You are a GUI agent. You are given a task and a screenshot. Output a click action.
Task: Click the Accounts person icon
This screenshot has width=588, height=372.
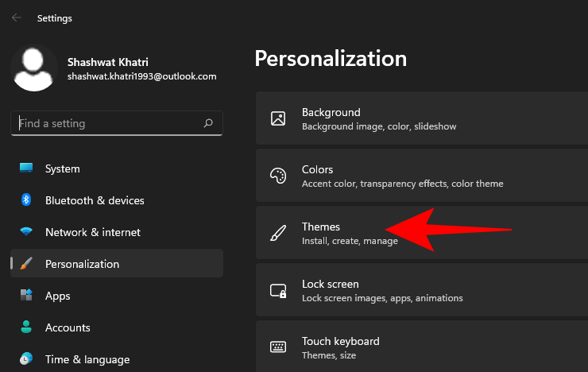pyautogui.click(x=26, y=327)
